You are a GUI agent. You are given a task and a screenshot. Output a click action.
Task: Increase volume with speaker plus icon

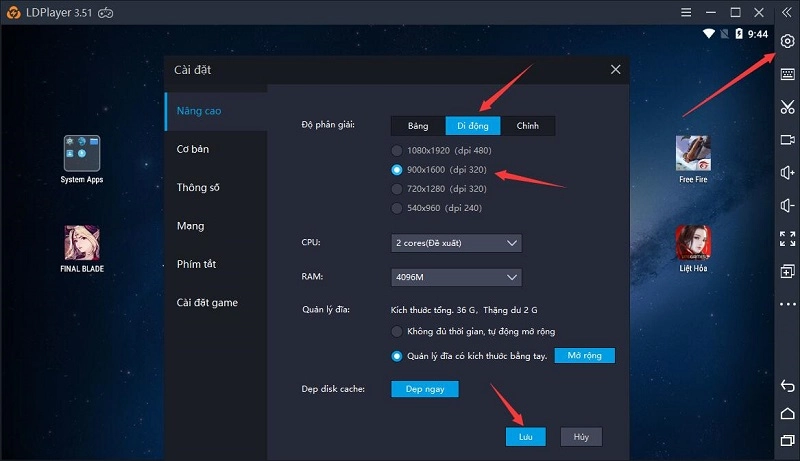[787, 172]
